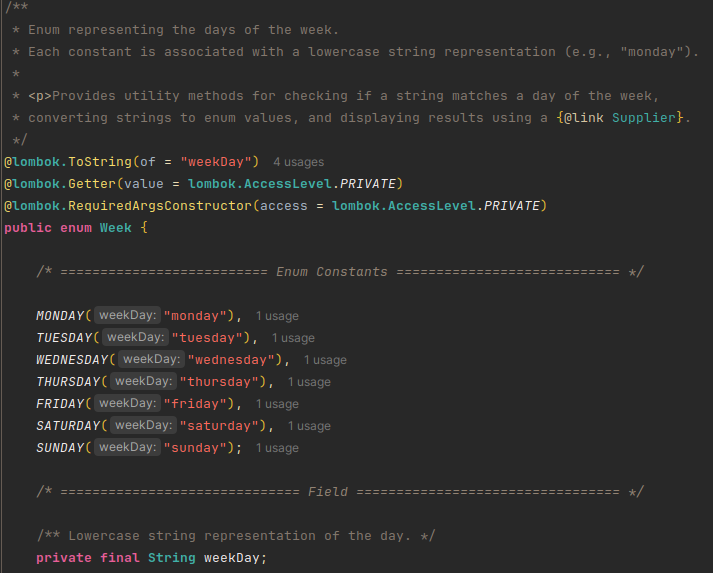This screenshot has height=573, width=713.
Task: Click the "friday" string literal
Action: [x=195, y=403]
